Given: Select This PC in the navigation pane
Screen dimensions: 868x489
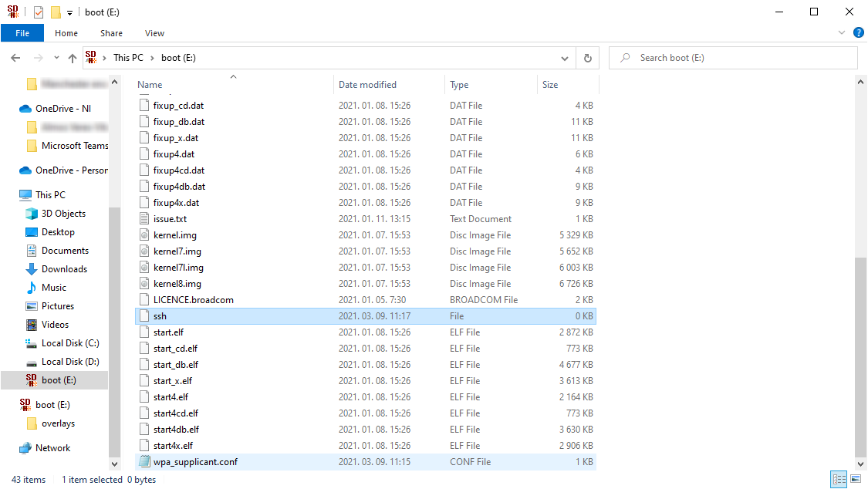Looking at the screenshot, I should coord(50,194).
